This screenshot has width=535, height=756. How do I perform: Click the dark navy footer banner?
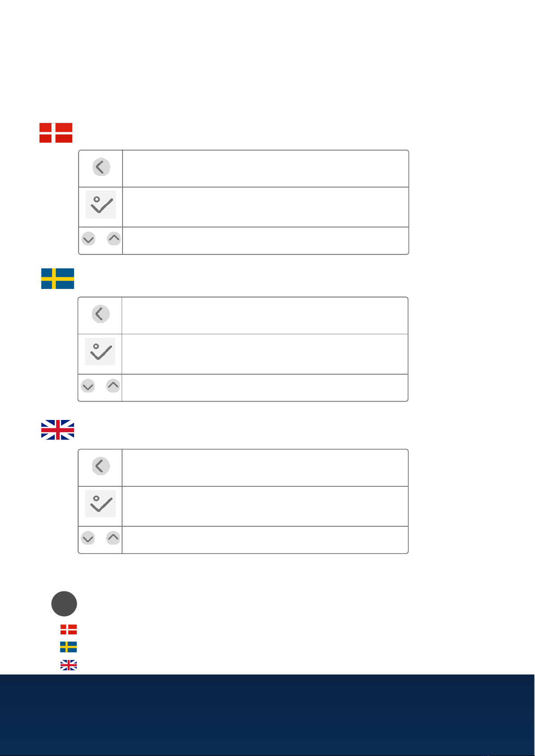coord(267,715)
